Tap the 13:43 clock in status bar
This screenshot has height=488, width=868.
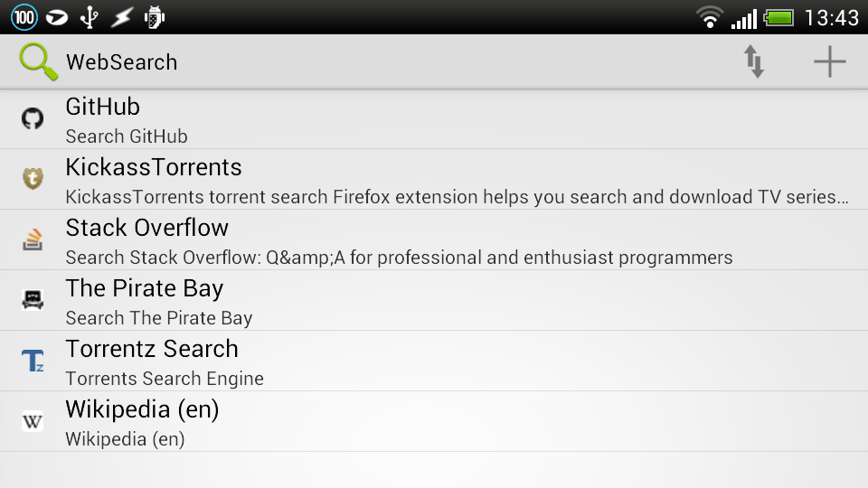832,18
